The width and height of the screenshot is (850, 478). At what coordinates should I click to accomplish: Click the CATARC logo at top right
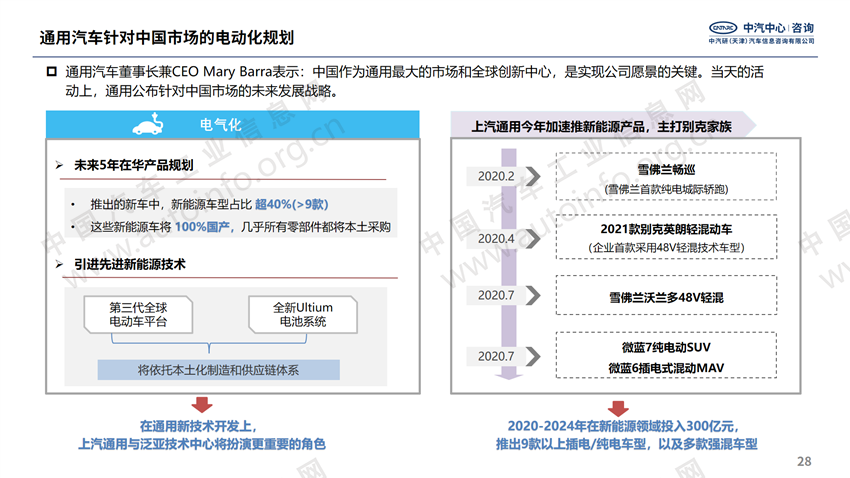pyautogui.click(x=723, y=28)
